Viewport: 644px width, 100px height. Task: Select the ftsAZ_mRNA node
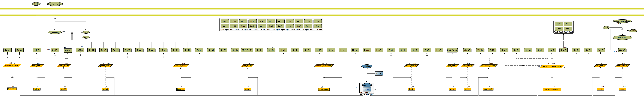point(411,66)
